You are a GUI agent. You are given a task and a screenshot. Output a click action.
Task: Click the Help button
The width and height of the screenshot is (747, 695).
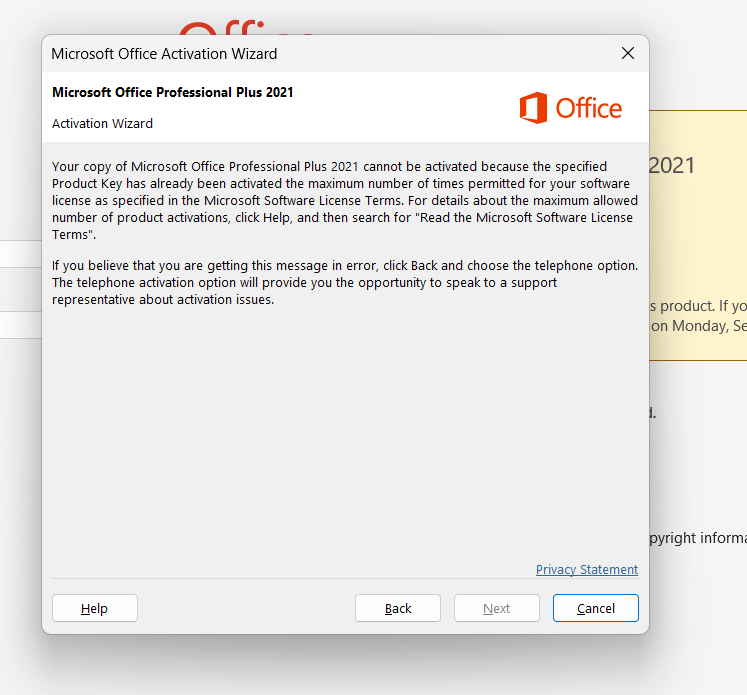tap(95, 608)
